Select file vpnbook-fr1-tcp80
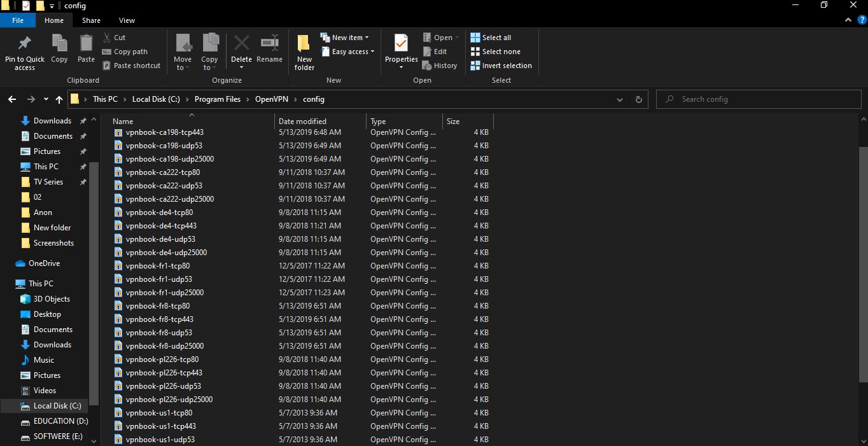Viewport: 868px width, 446px height. [x=158, y=266]
